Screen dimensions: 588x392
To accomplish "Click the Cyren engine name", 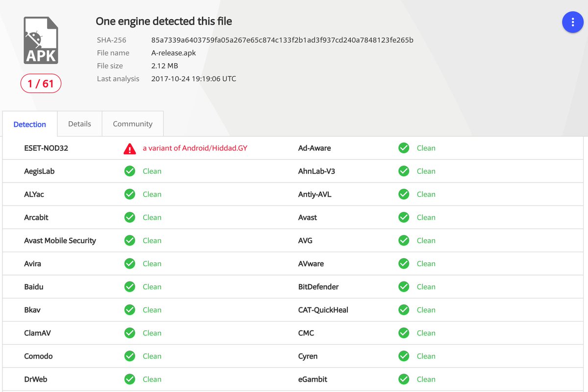I will tap(308, 356).
